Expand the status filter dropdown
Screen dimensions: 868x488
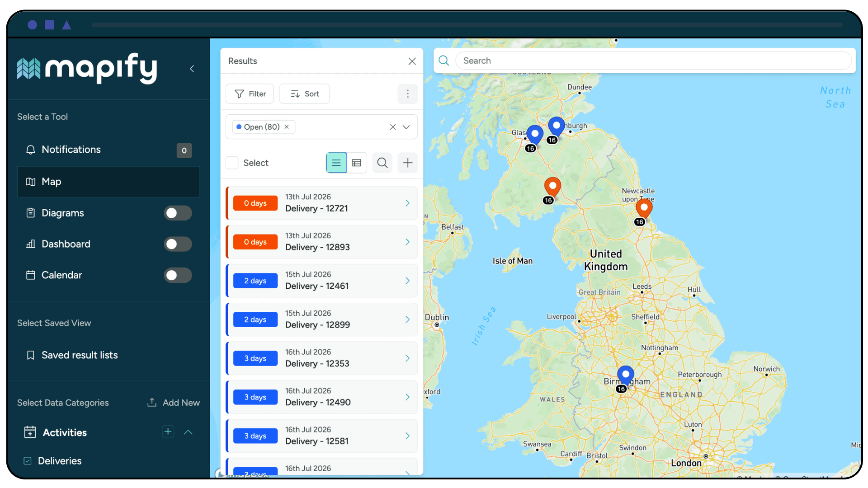pos(406,127)
